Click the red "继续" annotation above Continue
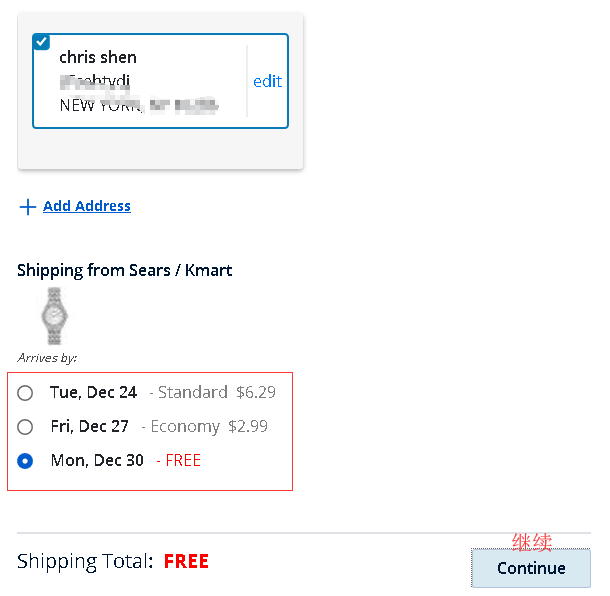The width and height of the screenshot is (610, 596). coord(532,542)
